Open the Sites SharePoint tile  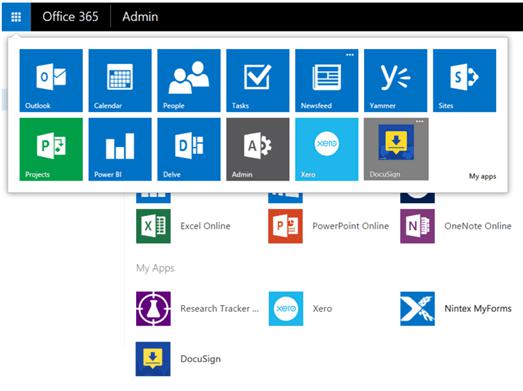[x=464, y=80]
